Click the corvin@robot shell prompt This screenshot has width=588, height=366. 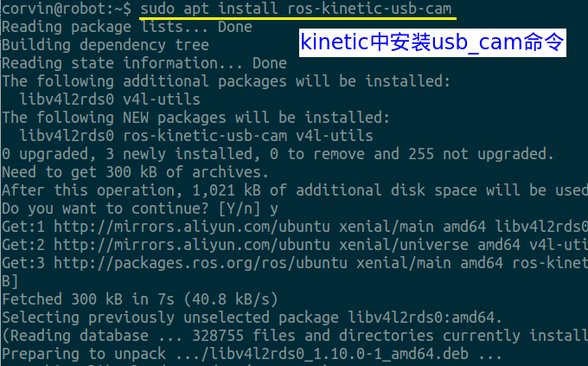coord(67,9)
